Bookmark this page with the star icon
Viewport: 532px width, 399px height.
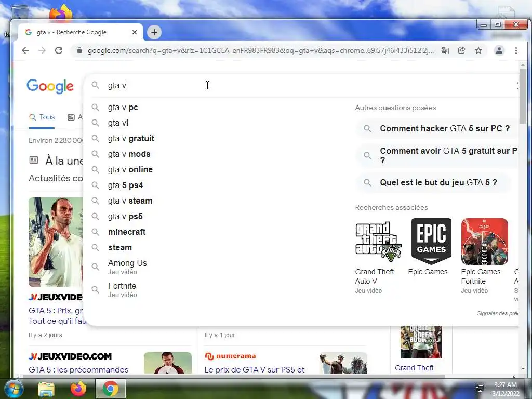[x=478, y=50]
